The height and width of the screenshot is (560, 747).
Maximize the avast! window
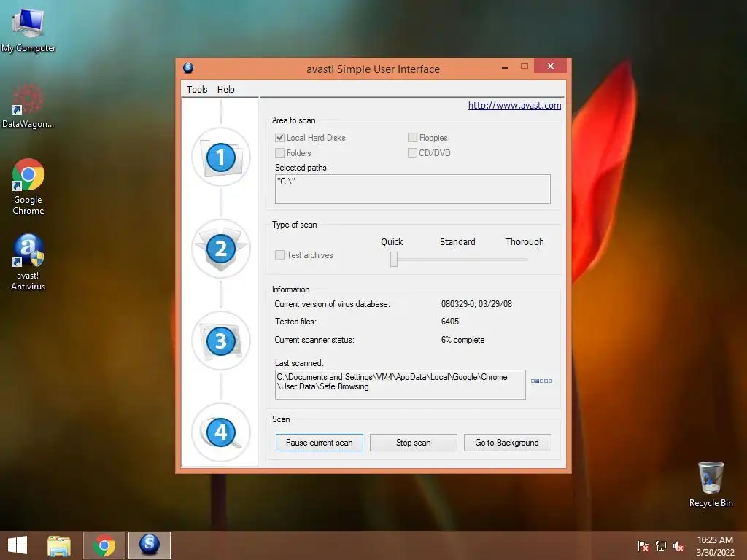pos(524,66)
